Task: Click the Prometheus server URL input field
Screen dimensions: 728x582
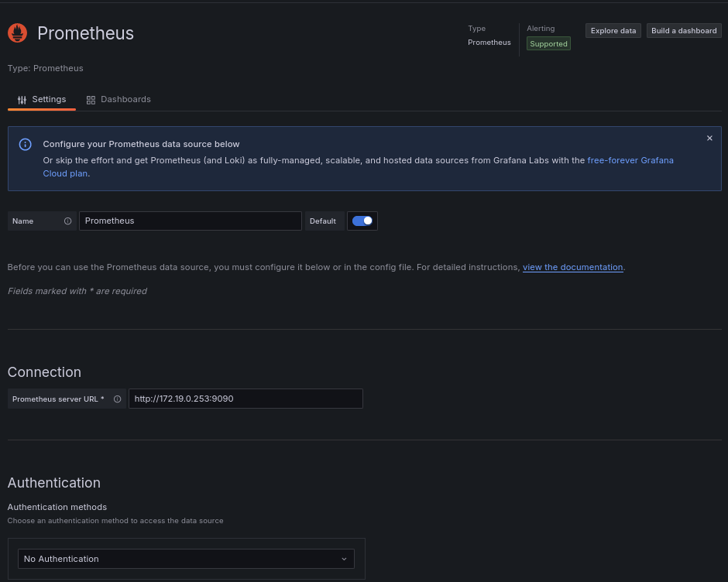Action: 246,399
